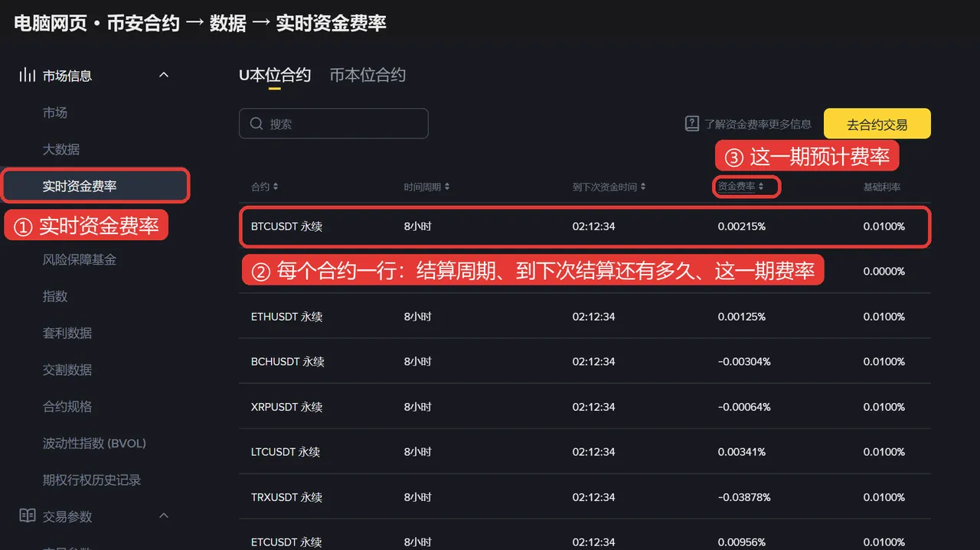Viewport: 980px width, 550px height.
Task: Sort by the 时间周期 column header
Action: (427, 187)
